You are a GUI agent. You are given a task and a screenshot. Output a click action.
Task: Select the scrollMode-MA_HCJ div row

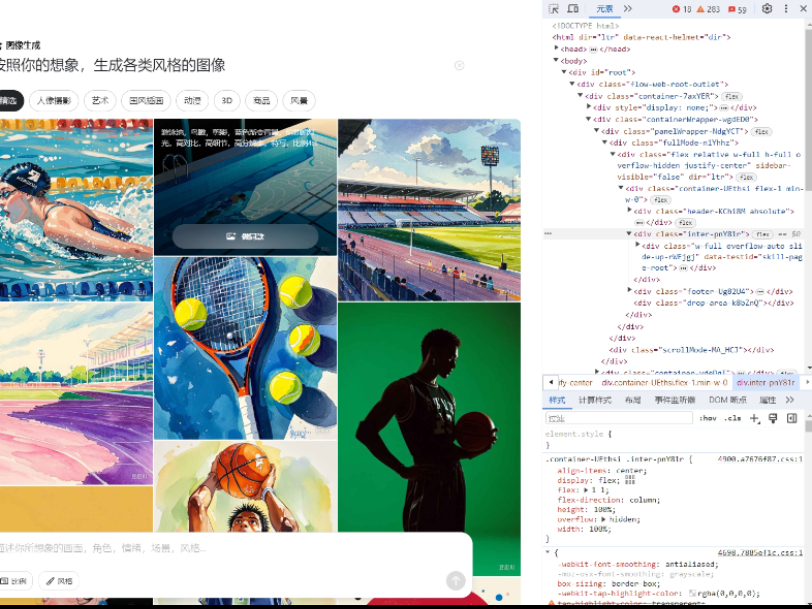(691, 350)
